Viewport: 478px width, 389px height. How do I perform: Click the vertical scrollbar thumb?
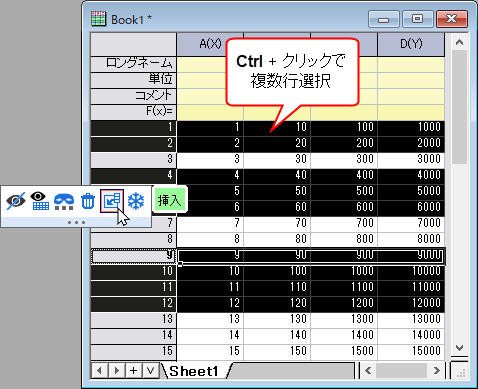coord(459,107)
